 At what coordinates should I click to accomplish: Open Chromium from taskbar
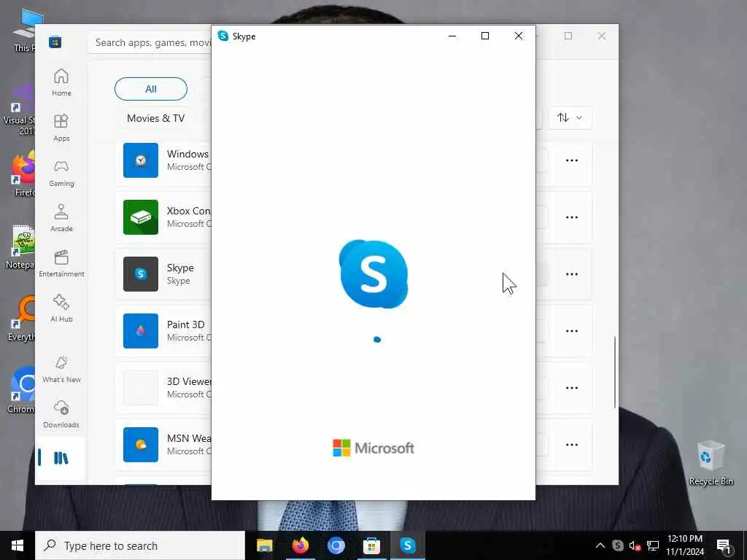[x=336, y=545]
